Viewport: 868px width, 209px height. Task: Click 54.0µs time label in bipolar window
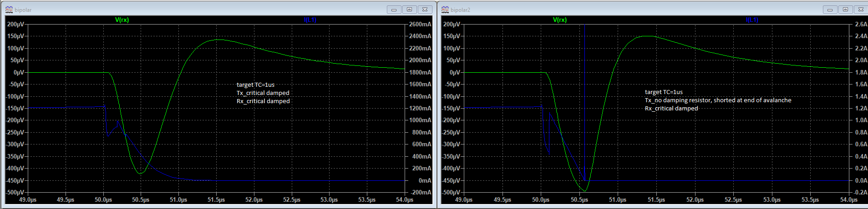[405, 200]
